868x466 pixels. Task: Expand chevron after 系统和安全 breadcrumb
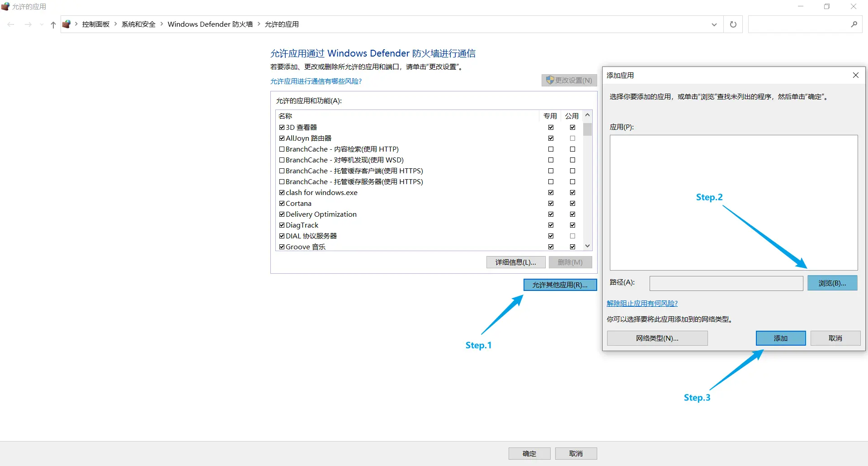[x=162, y=24]
